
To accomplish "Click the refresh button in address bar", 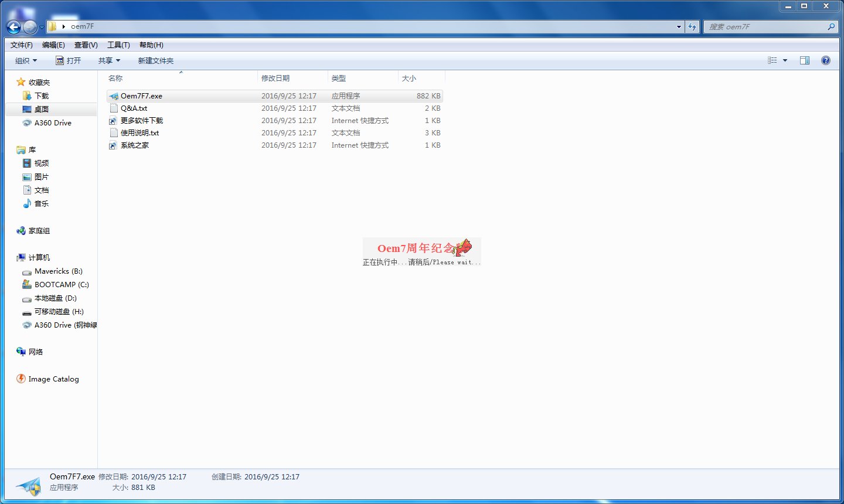I will (692, 26).
